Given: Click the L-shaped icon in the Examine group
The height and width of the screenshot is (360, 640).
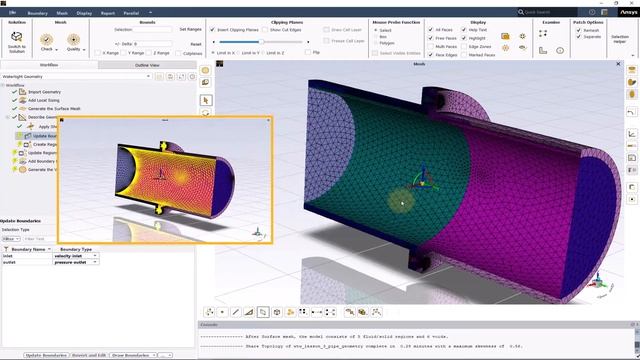Looking at the screenshot, I should pos(543,50).
